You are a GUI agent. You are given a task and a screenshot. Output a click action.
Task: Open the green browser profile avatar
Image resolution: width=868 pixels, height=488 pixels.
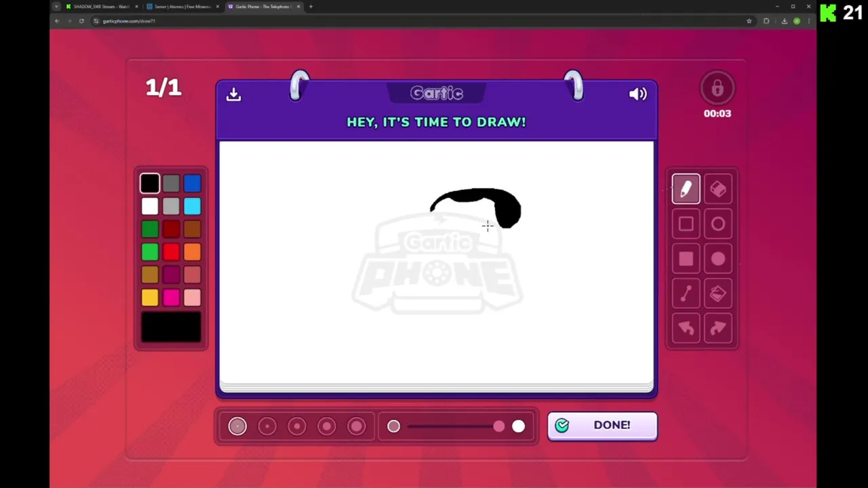click(x=797, y=21)
